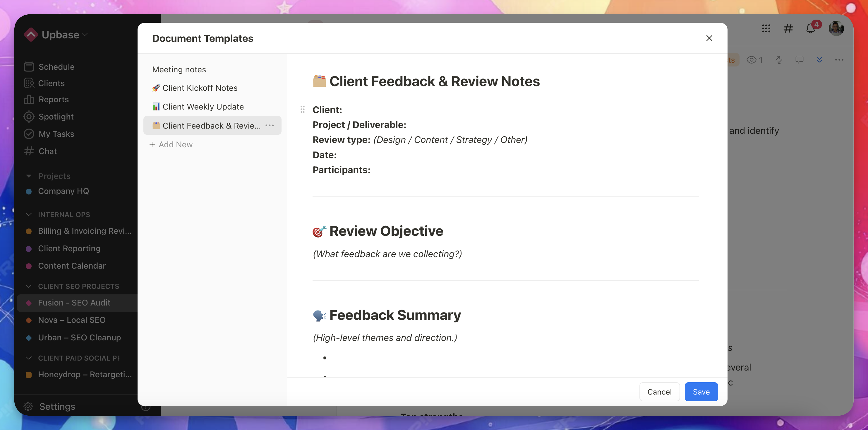Click the apps grid icon
The height and width of the screenshot is (430, 868).
(x=766, y=29)
